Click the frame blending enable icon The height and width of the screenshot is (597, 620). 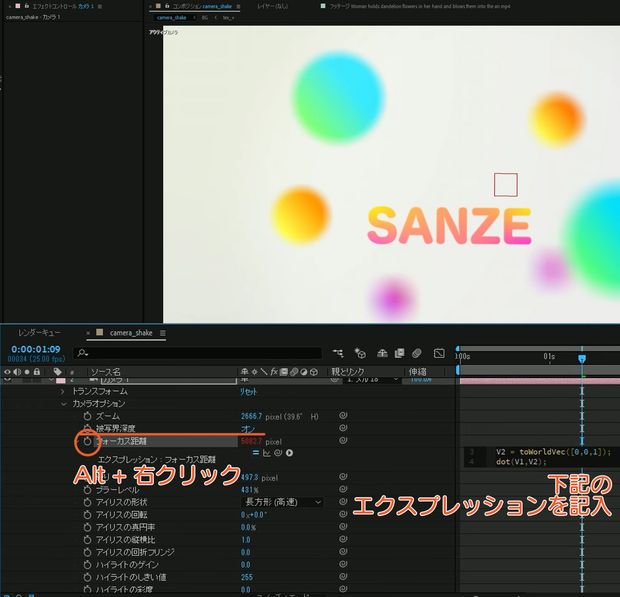(399, 353)
